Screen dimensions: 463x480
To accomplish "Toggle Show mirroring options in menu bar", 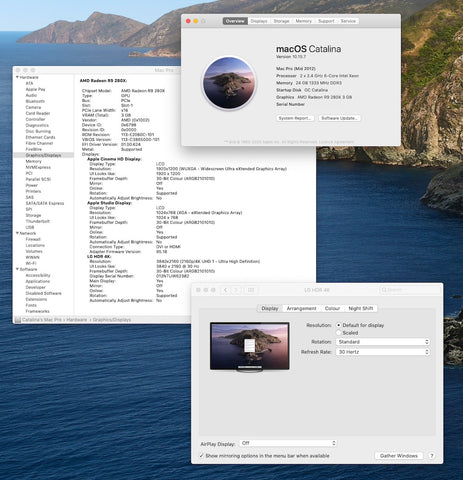I will [x=201, y=455].
